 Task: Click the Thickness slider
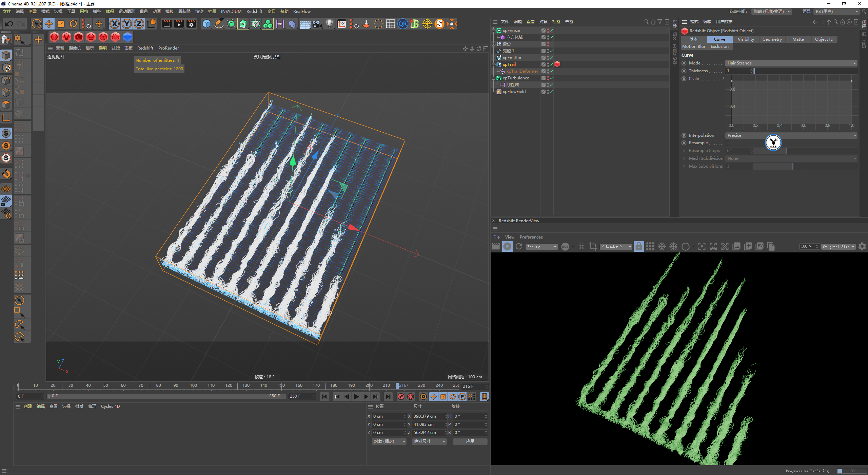point(806,71)
